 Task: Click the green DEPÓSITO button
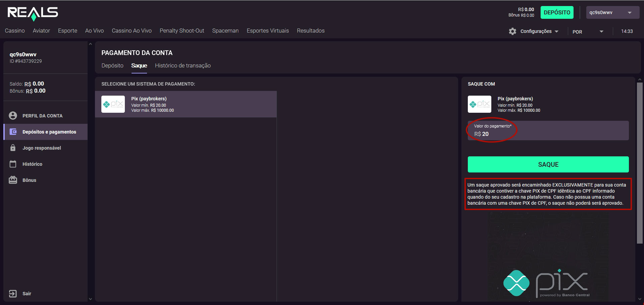pos(557,12)
